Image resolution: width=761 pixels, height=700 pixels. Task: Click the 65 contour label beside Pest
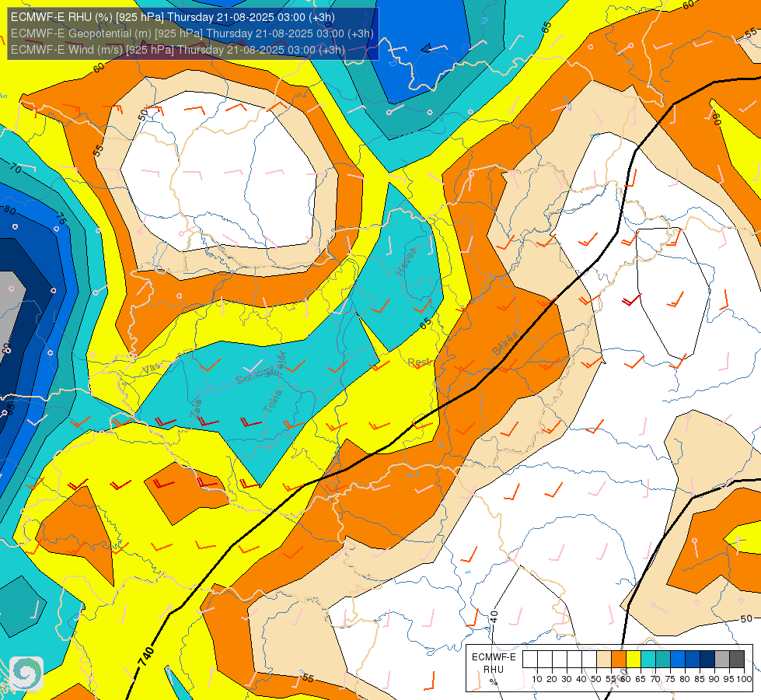pyautogui.click(x=425, y=324)
